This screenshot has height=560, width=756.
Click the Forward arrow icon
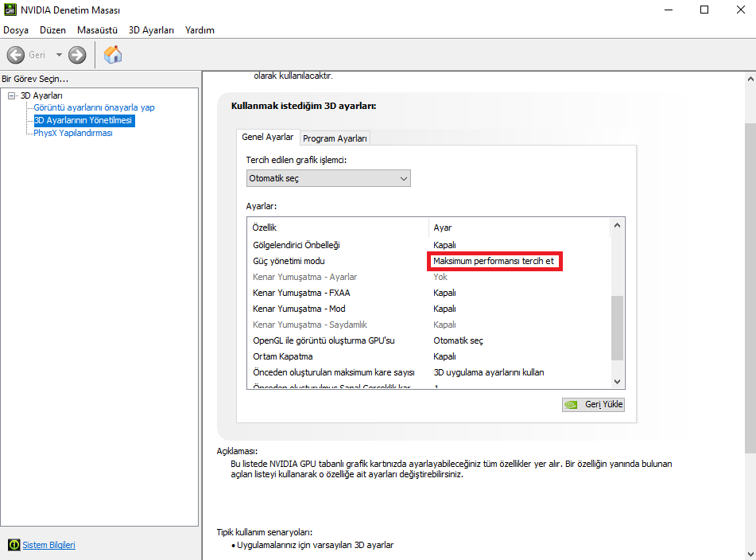click(x=77, y=55)
